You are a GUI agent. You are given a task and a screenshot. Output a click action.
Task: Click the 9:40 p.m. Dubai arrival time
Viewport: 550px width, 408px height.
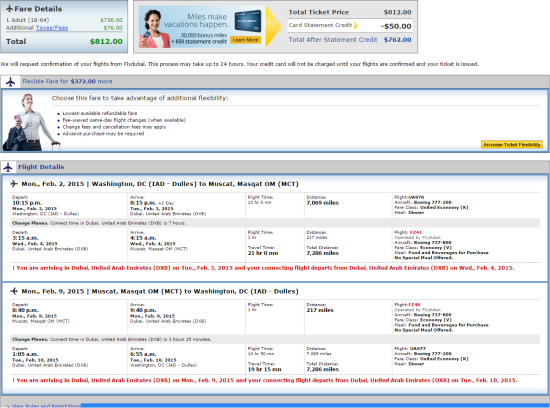[x=143, y=310]
